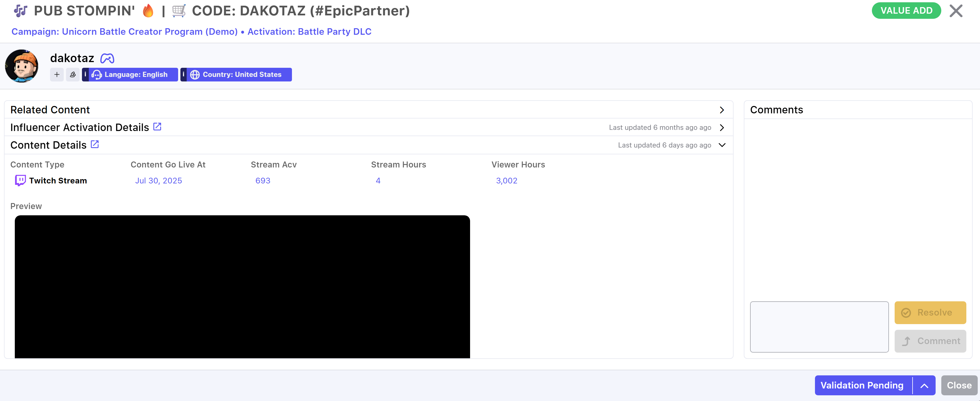980x401 pixels.
Task: Click the Validation Pending status button
Action: [x=862, y=385]
